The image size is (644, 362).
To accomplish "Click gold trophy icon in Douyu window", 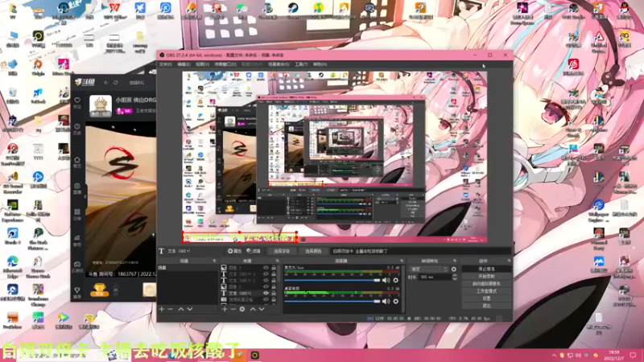I will tap(99, 290).
